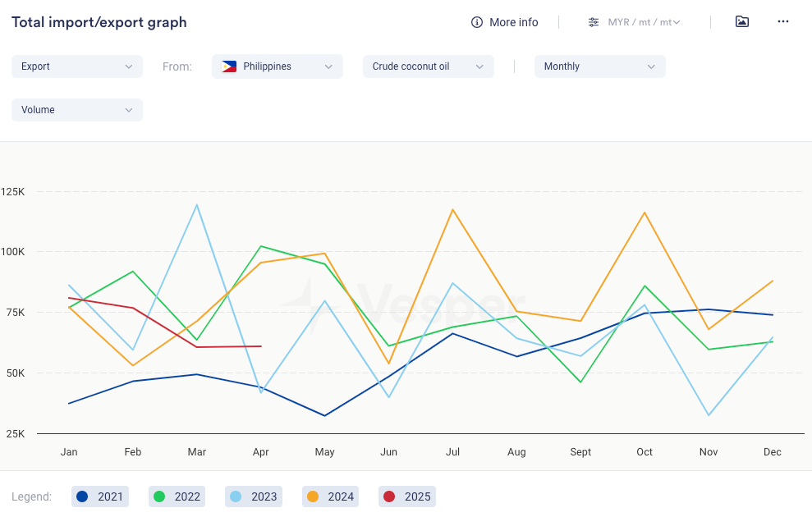Open the Volume measure dropdown
The width and height of the screenshot is (812, 517).
77,110
